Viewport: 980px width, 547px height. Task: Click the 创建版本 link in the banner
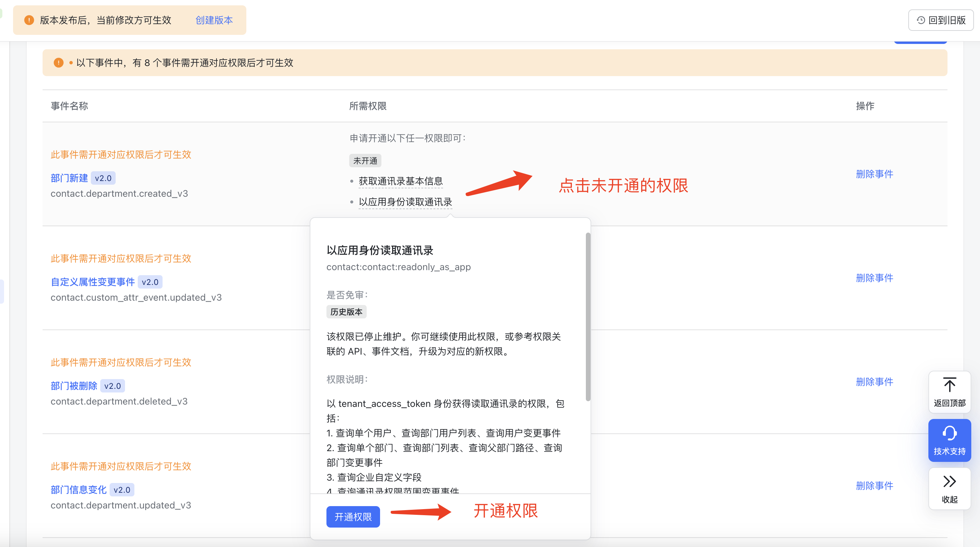(214, 20)
